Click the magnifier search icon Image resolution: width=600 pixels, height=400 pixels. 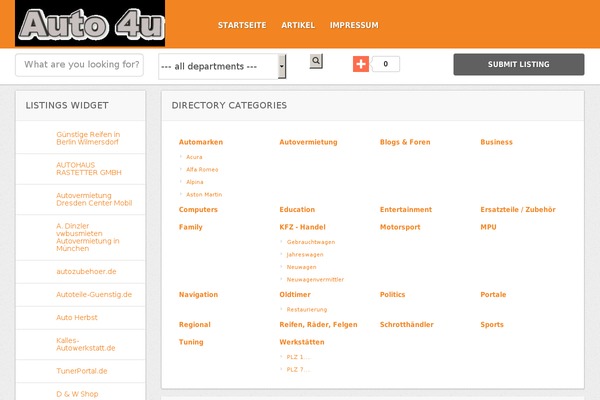coord(316,61)
